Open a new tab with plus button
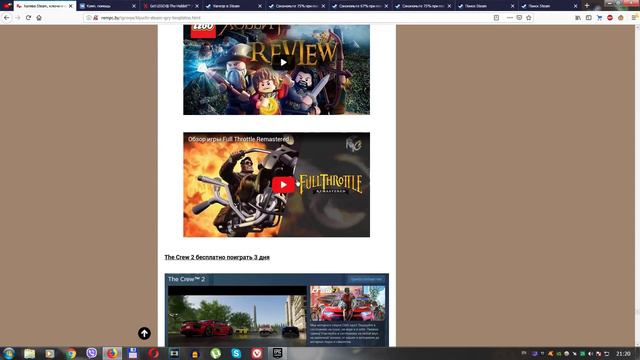 [x=587, y=6]
